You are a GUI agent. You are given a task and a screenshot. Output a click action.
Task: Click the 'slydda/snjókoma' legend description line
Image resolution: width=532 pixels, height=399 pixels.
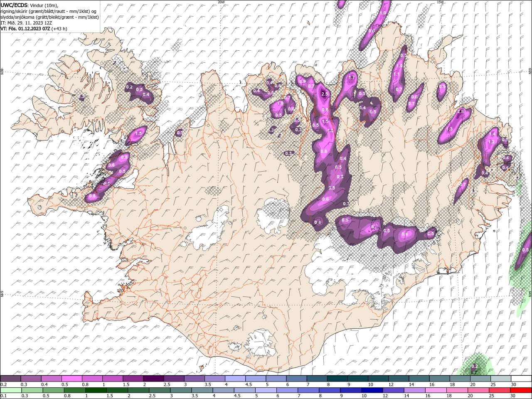(50, 17)
